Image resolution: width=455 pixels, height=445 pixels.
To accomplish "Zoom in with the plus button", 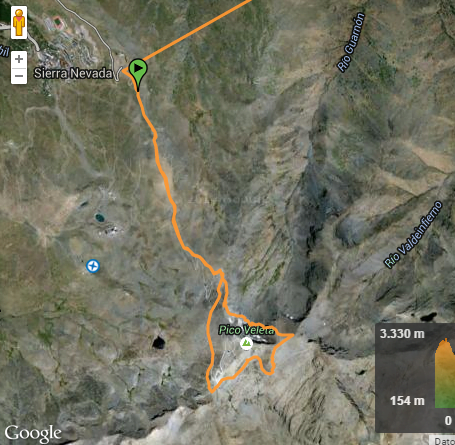I will (19, 59).
